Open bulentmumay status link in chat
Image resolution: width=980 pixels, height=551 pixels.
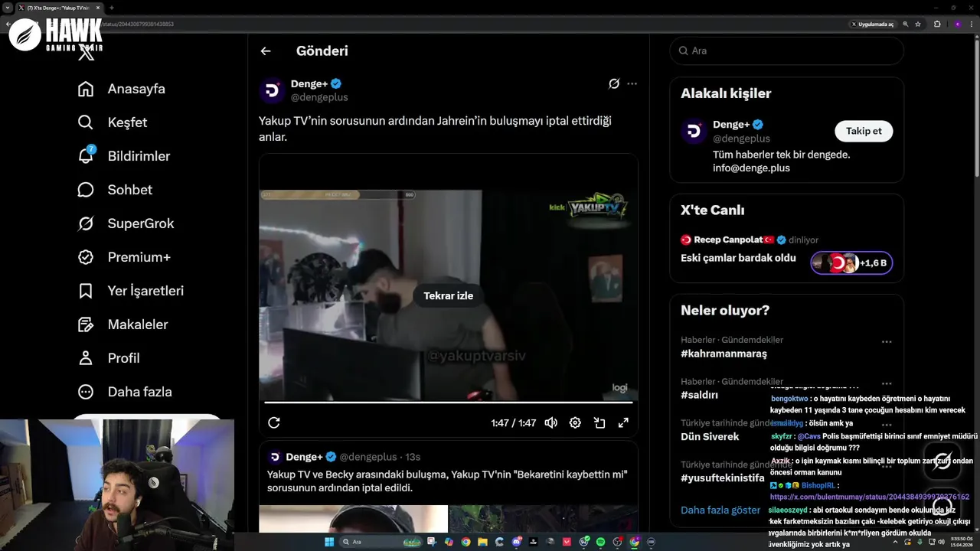tap(869, 497)
